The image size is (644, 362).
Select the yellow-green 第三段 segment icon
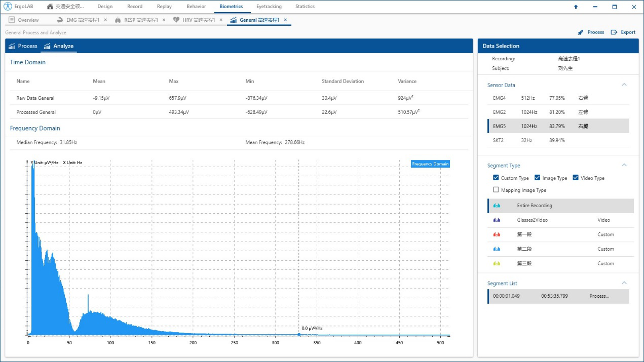pos(497,263)
